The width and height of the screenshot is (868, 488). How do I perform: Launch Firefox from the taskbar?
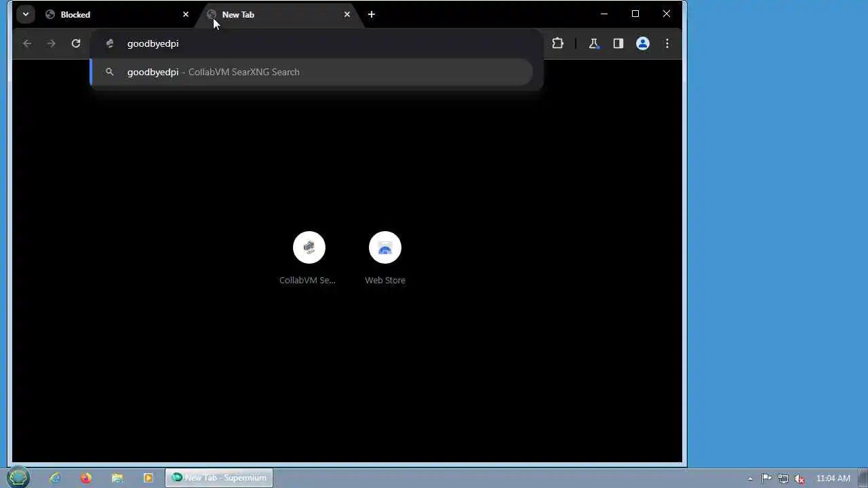pos(86,478)
